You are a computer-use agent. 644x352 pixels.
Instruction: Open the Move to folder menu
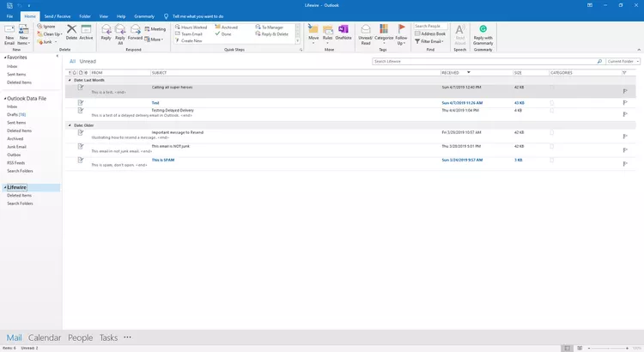pyautogui.click(x=313, y=34)
